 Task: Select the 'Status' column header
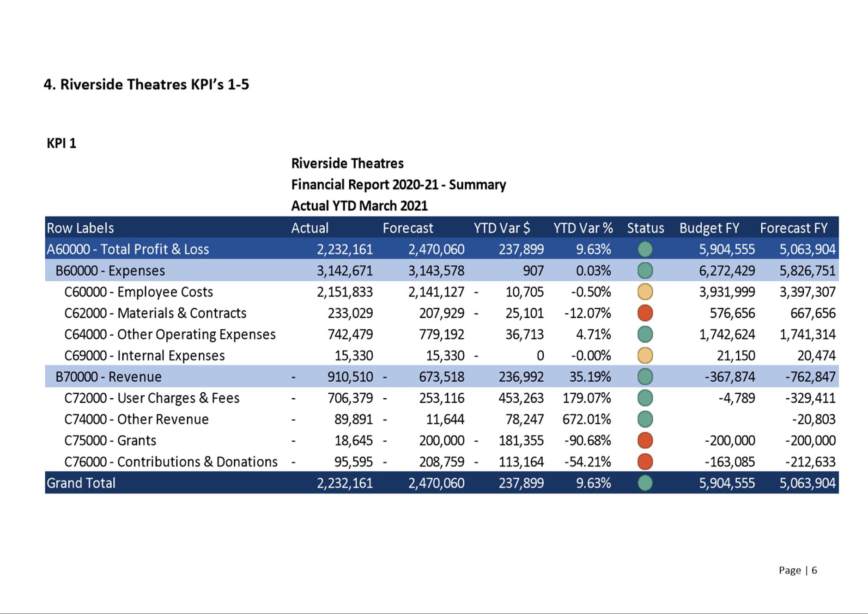tap(645, 228)
